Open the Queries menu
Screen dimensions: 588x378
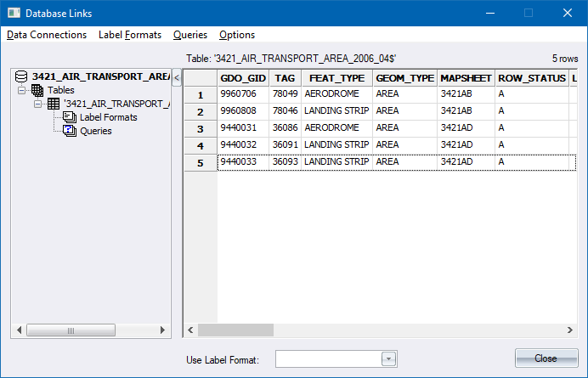[x=190, y=35]
